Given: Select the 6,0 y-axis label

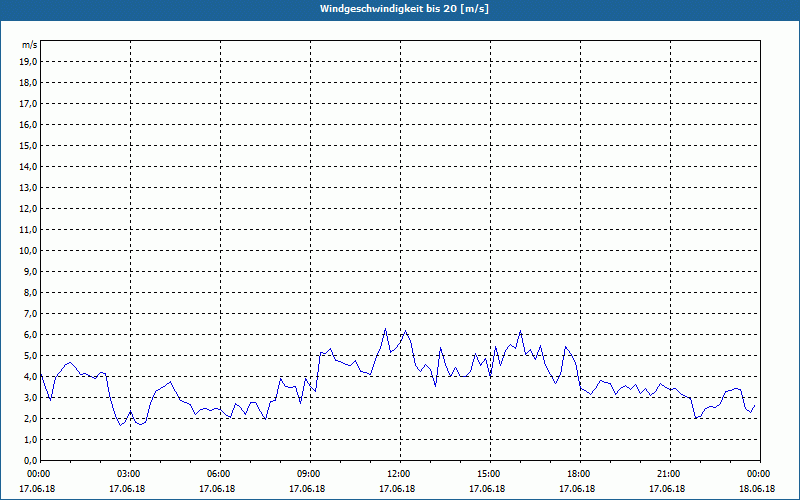Looking at the screenshot, I should tap(30, 335).
